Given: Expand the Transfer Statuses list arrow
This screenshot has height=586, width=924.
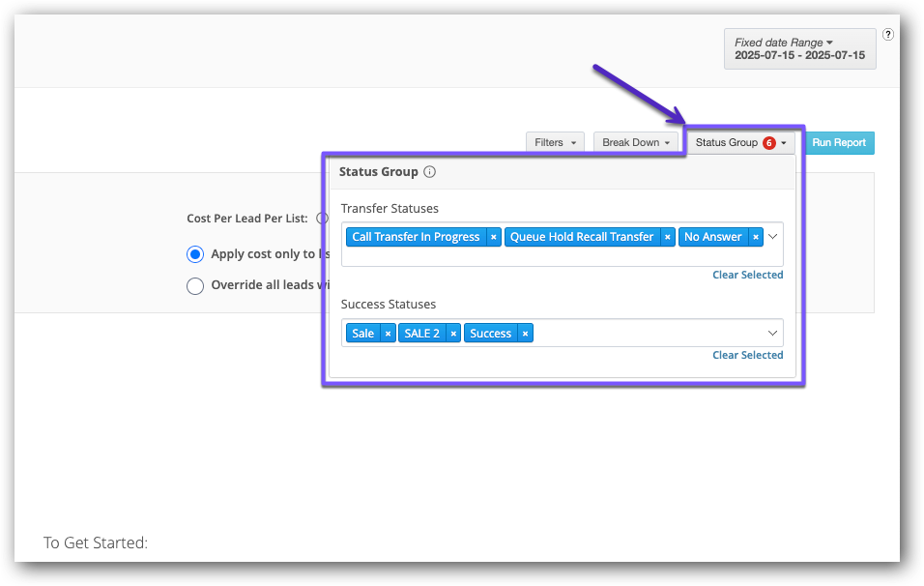Looking at the screenshot, I should point(772,236).
